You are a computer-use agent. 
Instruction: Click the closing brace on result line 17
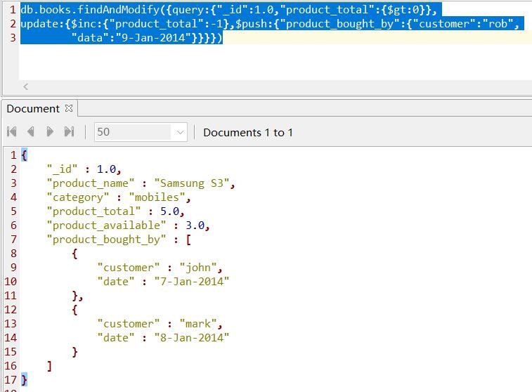(x=24, y=379)
